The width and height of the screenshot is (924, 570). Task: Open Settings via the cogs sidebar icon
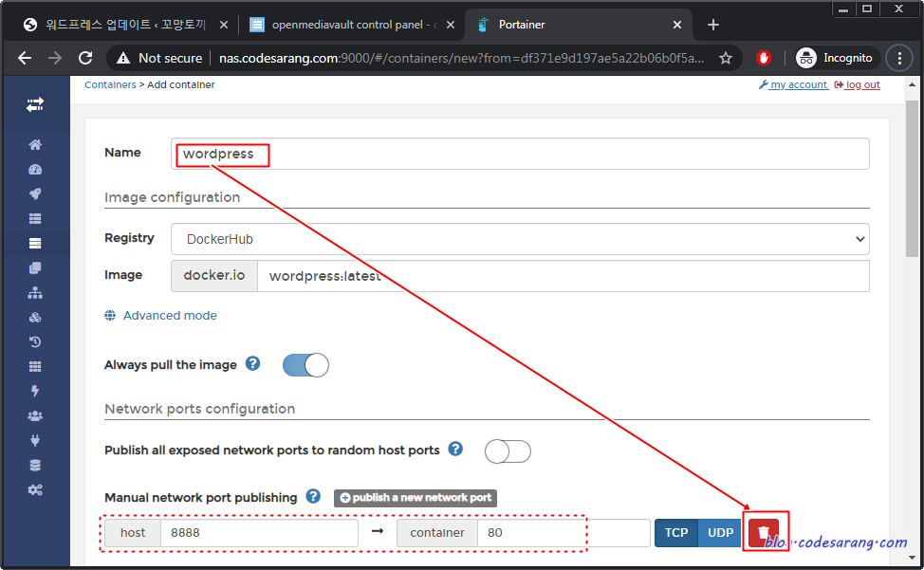[x=35, y=490]
